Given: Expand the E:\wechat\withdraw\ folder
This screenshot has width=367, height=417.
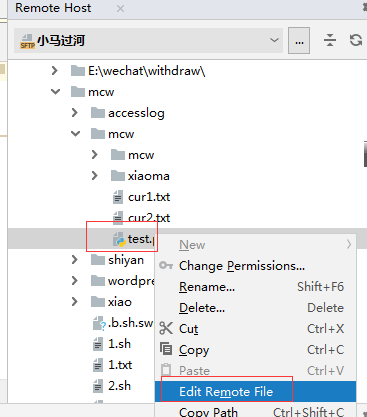Looking at the screenshot, I should pyautogui.click(x=55, y=71).
